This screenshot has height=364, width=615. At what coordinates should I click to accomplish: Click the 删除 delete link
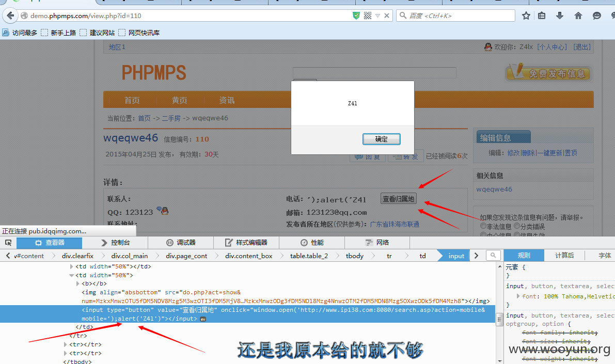coord(528,153)
